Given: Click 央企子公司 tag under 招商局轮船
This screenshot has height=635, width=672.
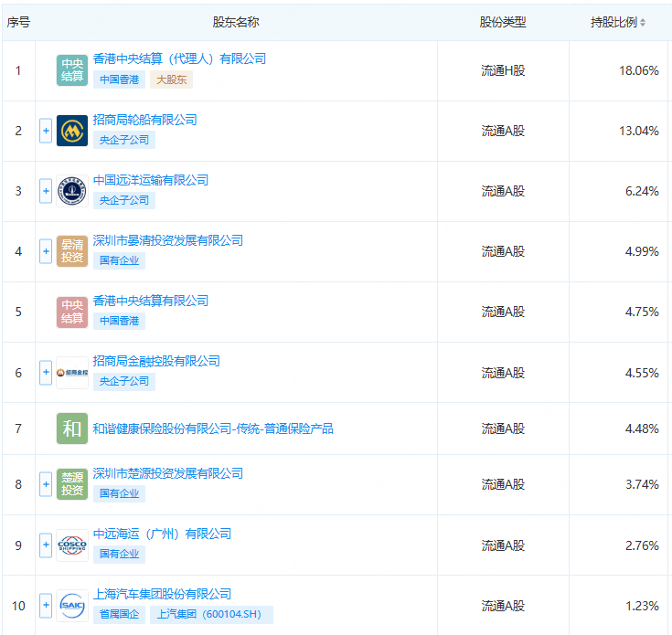Looking at the screenshot, I should pos(124,140).
